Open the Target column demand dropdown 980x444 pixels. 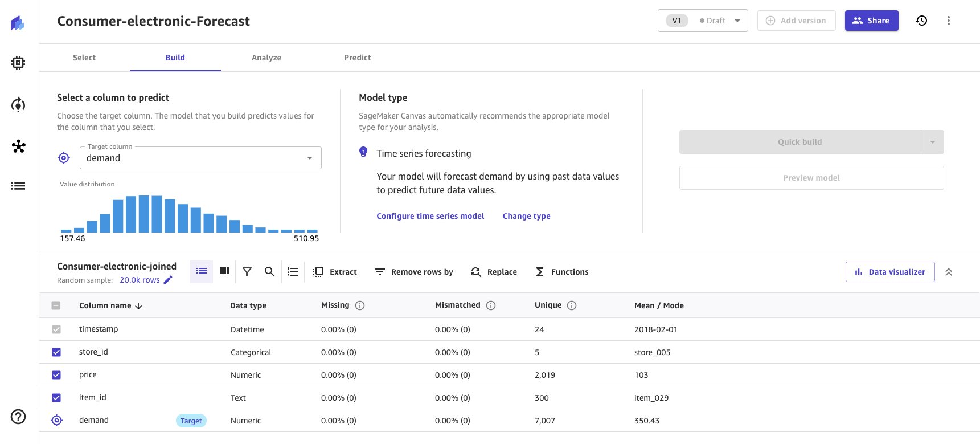pos(200,158)
